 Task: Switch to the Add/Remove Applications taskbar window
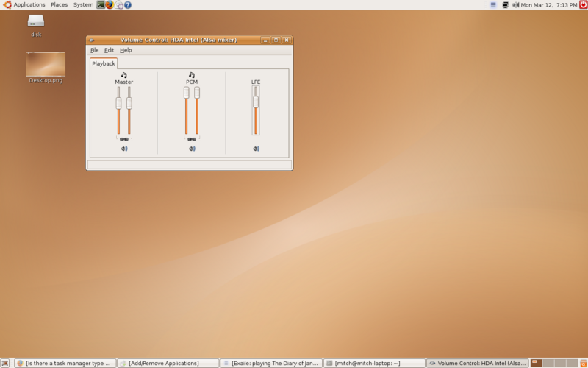tap(168, 363)
